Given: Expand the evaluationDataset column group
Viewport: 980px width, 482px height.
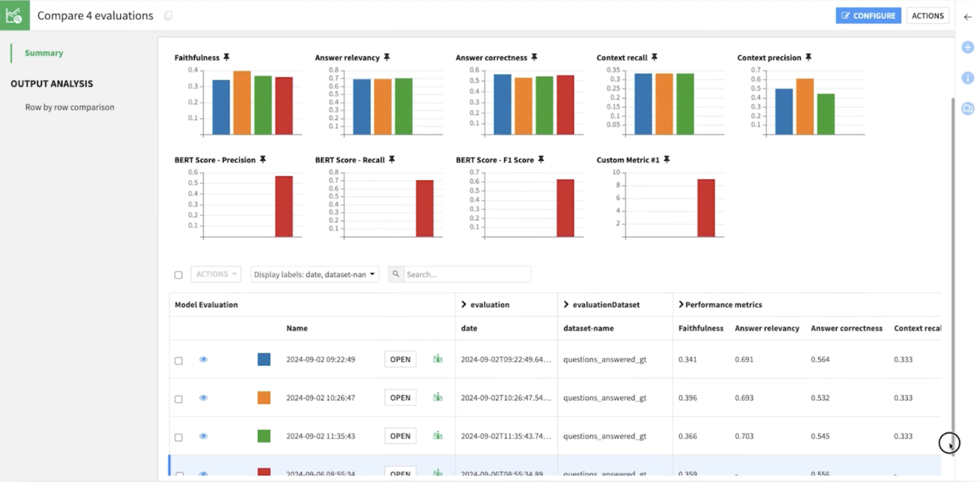Looking at the screenshot, I should tap(566, 304).
